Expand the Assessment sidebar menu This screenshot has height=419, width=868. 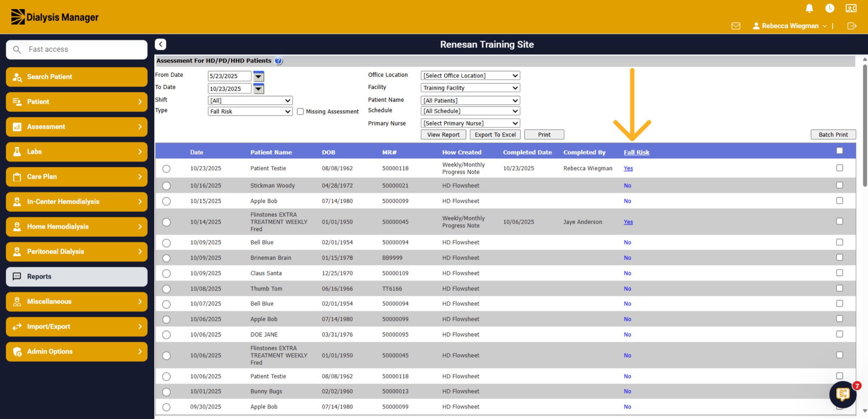[77, 127]
